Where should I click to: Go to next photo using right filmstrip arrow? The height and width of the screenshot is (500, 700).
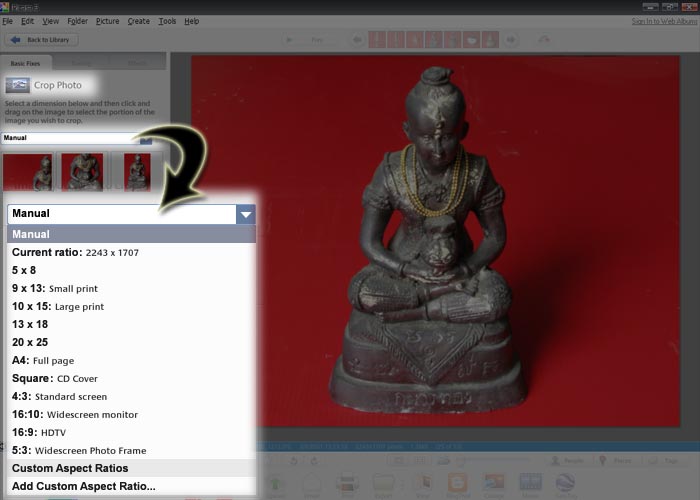coord(511,40)
